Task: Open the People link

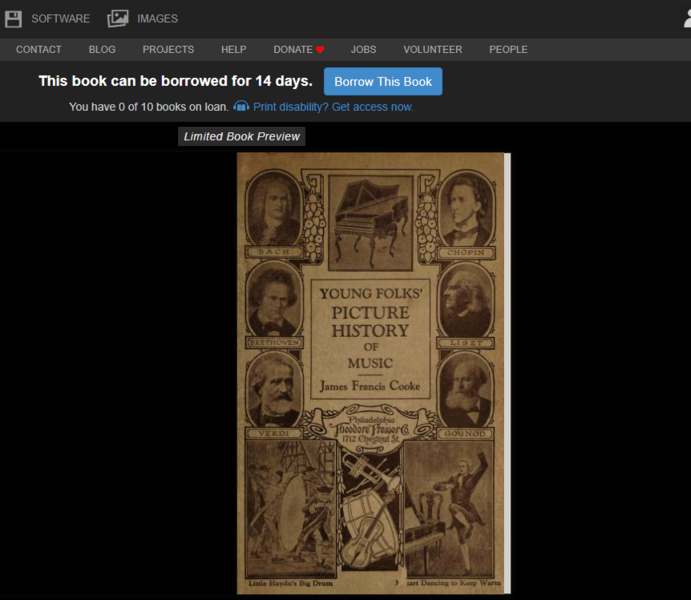Action: [508, 49]
